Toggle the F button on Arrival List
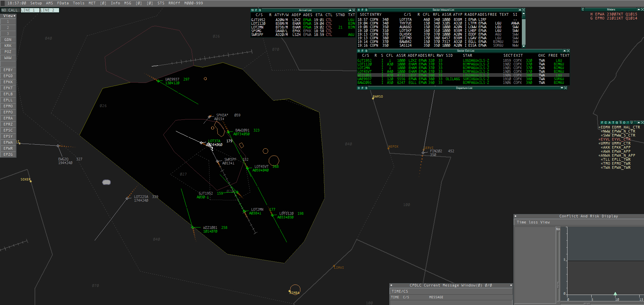Image resolution: width=644 pixels, height=305 pixels. tap(256, 10)
